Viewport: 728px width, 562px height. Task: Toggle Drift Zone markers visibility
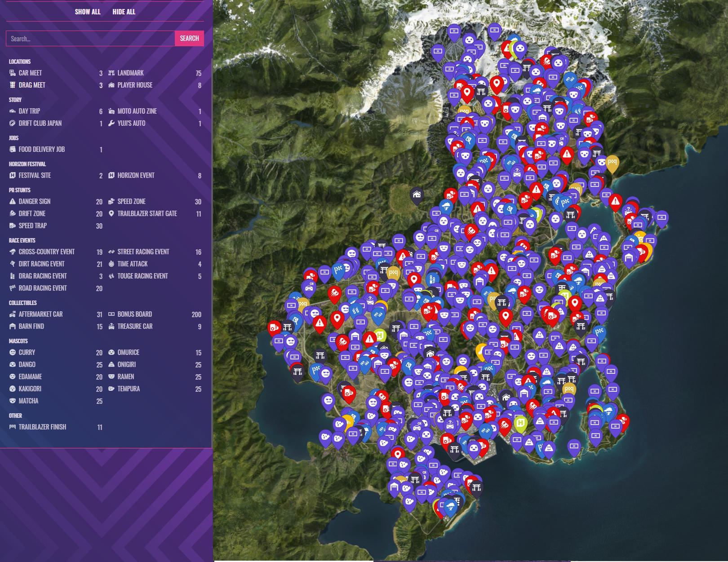pyautogui.click(x=56, y=213)
